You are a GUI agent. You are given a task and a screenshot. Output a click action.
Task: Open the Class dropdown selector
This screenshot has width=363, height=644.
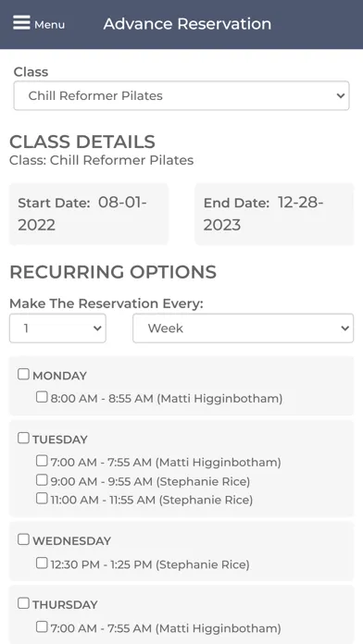tap(181, 95)
